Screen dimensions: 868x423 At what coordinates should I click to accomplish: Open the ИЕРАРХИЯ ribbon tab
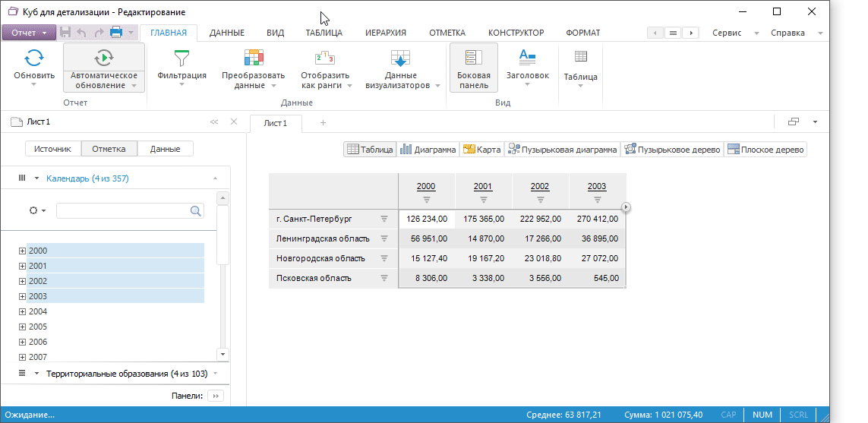click(385, 33)
